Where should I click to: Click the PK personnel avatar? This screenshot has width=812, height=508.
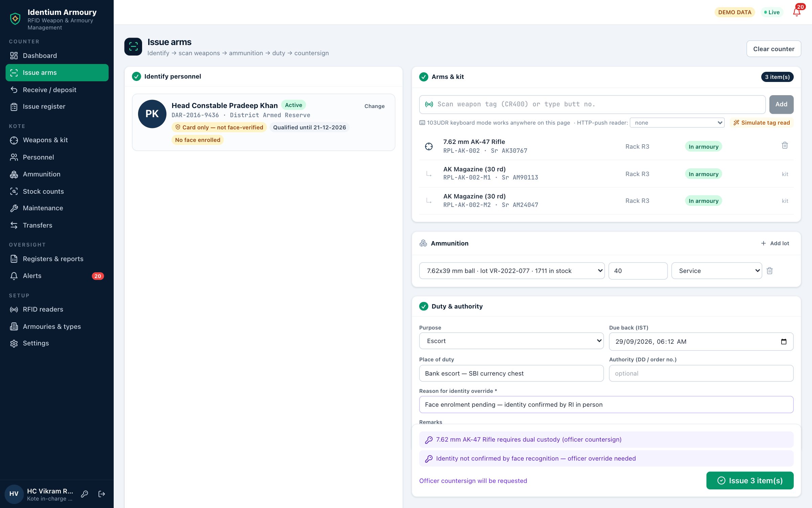152,114
